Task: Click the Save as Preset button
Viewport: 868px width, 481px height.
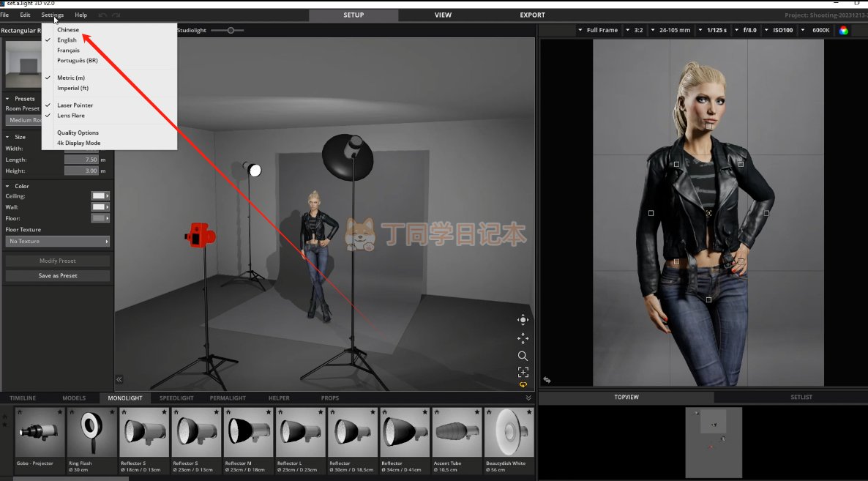Action: point(58,276)
